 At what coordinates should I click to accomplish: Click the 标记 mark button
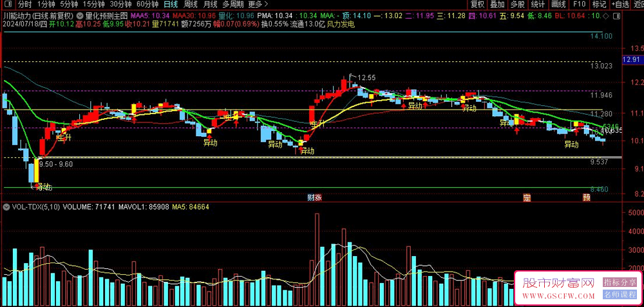[599, 5]
